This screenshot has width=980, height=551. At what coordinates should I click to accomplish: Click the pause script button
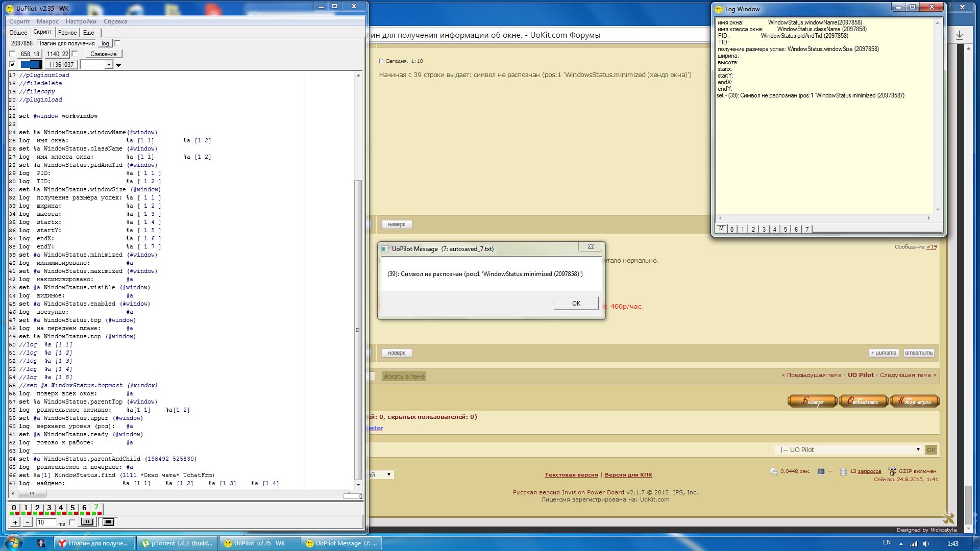(87, 522)
